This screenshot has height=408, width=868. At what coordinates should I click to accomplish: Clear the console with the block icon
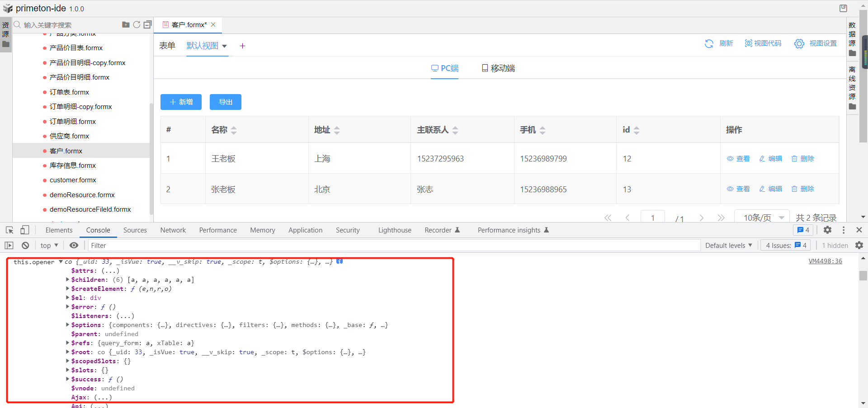(25, 245)
